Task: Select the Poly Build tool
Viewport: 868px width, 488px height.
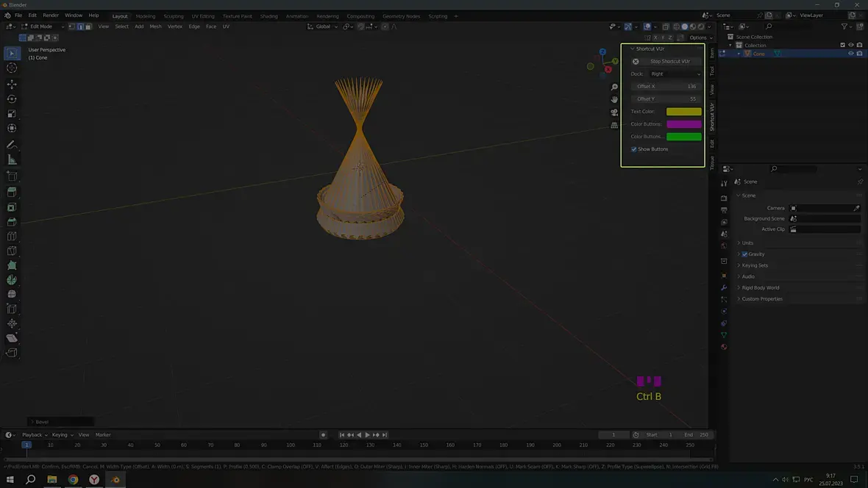Action: 12,265
